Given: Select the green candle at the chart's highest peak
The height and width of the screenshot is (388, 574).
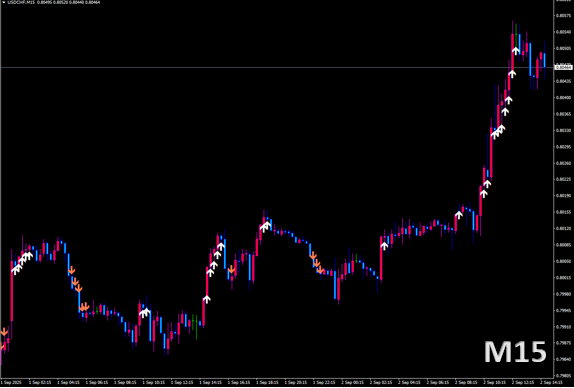Looking at the screenshot, I should [x=516, y=35].
